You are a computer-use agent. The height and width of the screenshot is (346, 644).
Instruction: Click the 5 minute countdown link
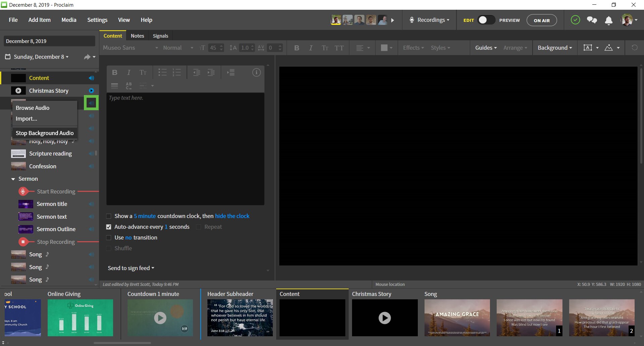[145, 216]
